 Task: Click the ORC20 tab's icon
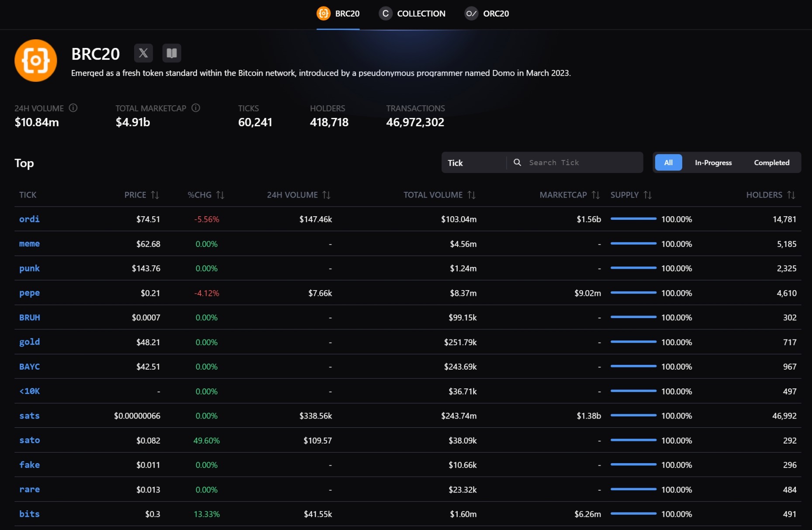[471, 14]
